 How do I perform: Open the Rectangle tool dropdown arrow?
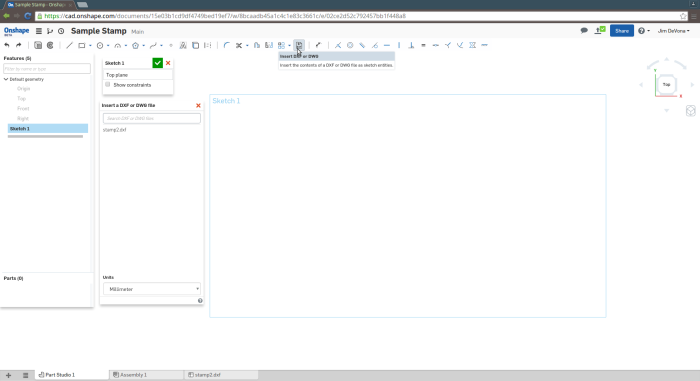(90, 45)
